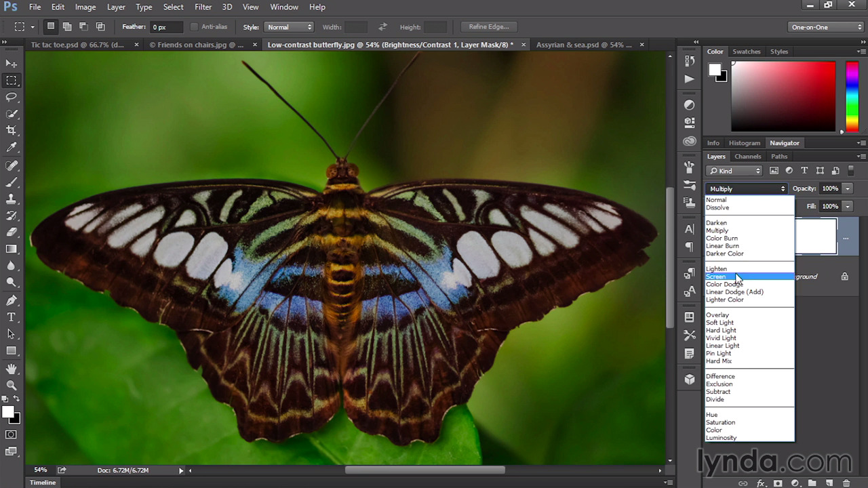The image size is (868, 488).
Task: Open the Layers panel flyout menu
Action: point(861,157)
